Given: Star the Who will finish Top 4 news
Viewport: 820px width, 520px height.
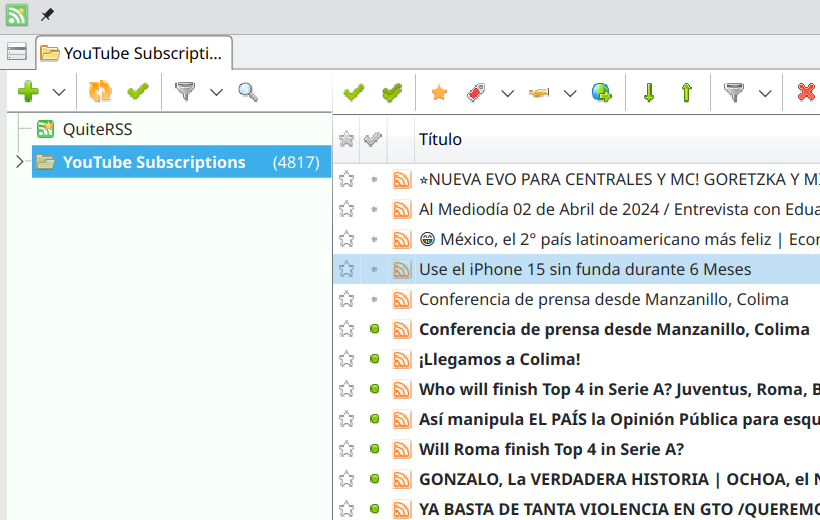Looking at the screenshot, I should [347, 389].
